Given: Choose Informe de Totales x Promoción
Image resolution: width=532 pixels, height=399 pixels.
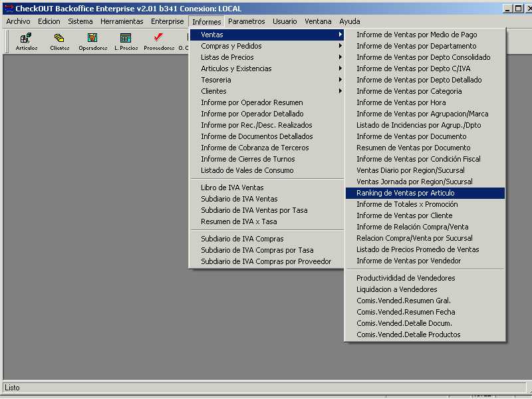Looking at the screenshot, I should (425, 204).
